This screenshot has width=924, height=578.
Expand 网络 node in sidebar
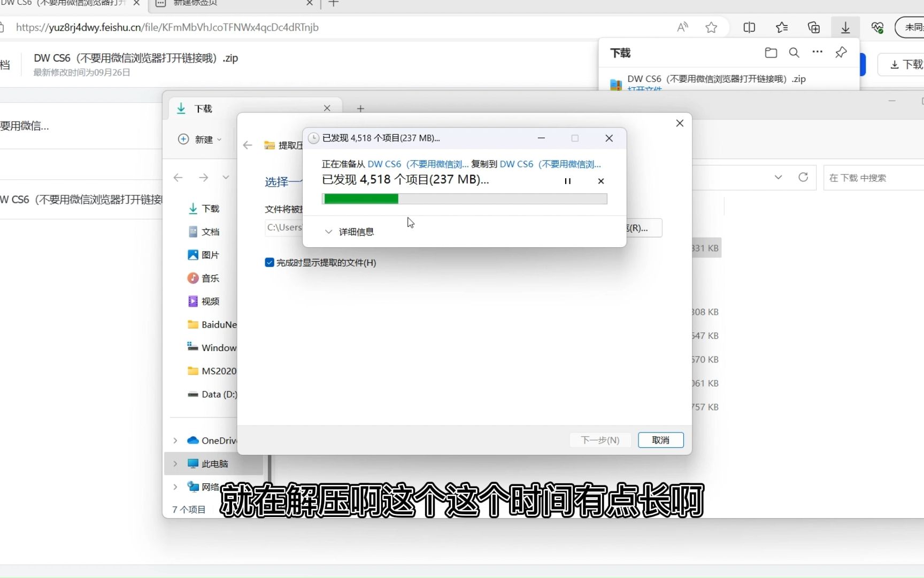point(175,486)
